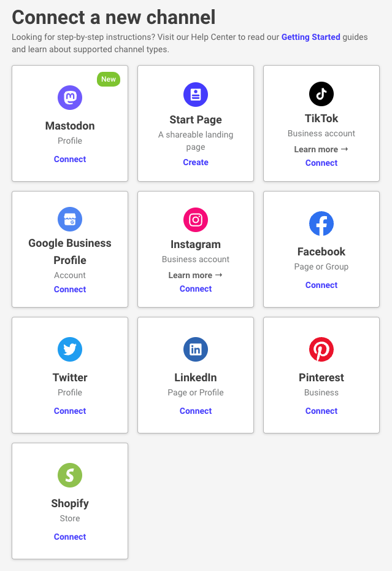Click the green New badge on Mastodon
This screenshot has width=392, height=571.
click(109, 79)
